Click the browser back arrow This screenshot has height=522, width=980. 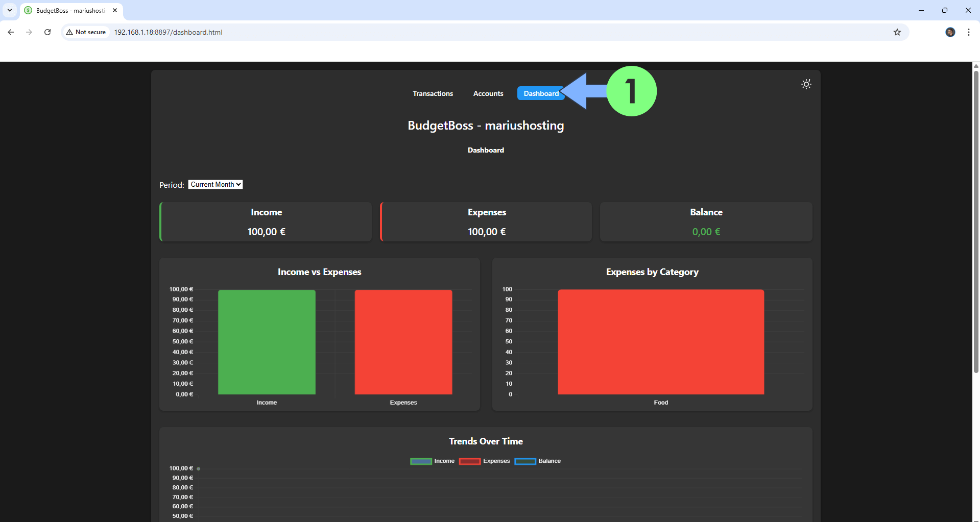pos(11,32)
